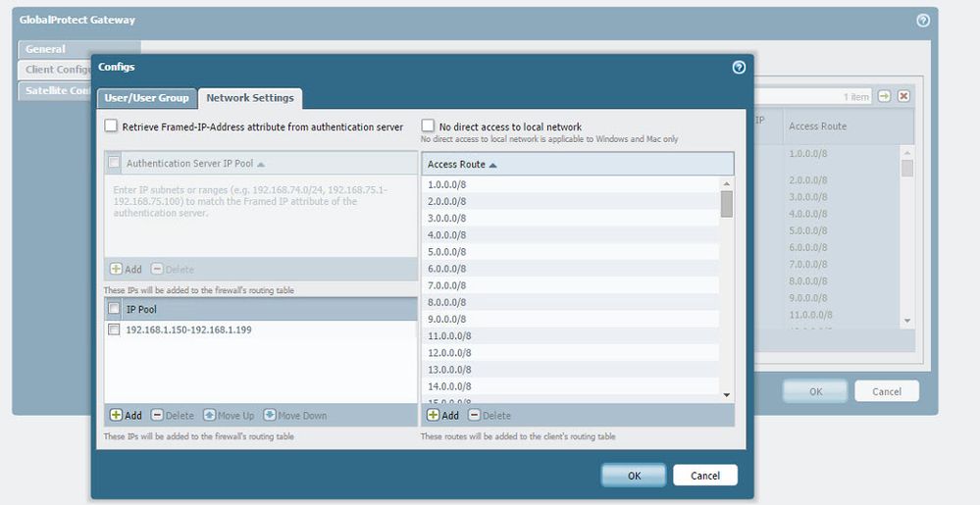The width and height of the screenshot is (980, 505).
Task: Select the 6.0.0.0/8 access route row
Action: coord(571,270)
